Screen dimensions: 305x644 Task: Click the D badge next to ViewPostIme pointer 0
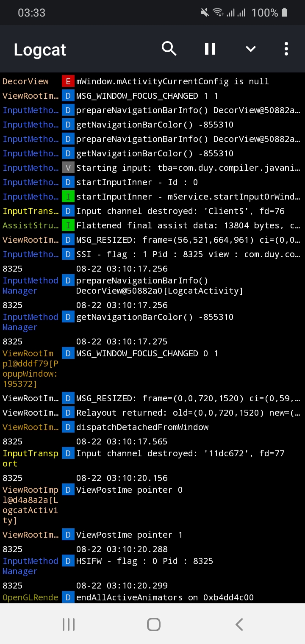coord(68,490)
